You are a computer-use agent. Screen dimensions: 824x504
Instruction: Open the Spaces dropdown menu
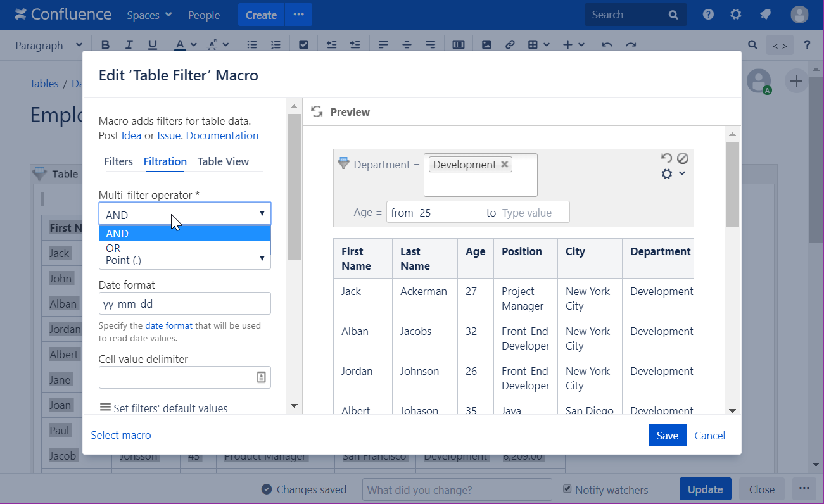(149, 15)
